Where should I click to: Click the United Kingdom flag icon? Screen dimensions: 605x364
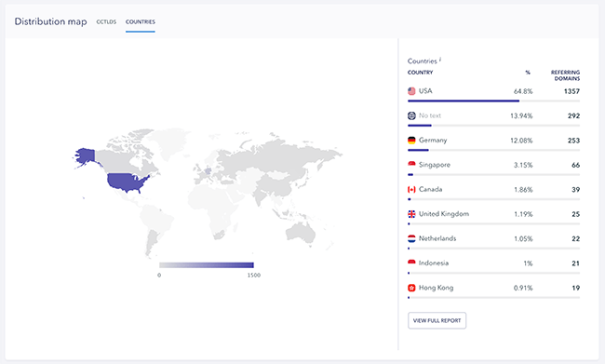click(411, 214)
